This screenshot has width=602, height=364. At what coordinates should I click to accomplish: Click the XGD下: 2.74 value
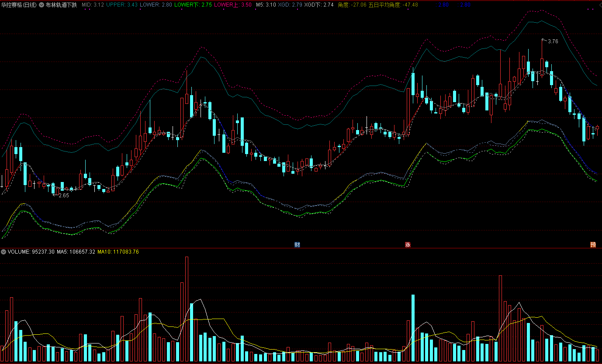coord(319,5)
